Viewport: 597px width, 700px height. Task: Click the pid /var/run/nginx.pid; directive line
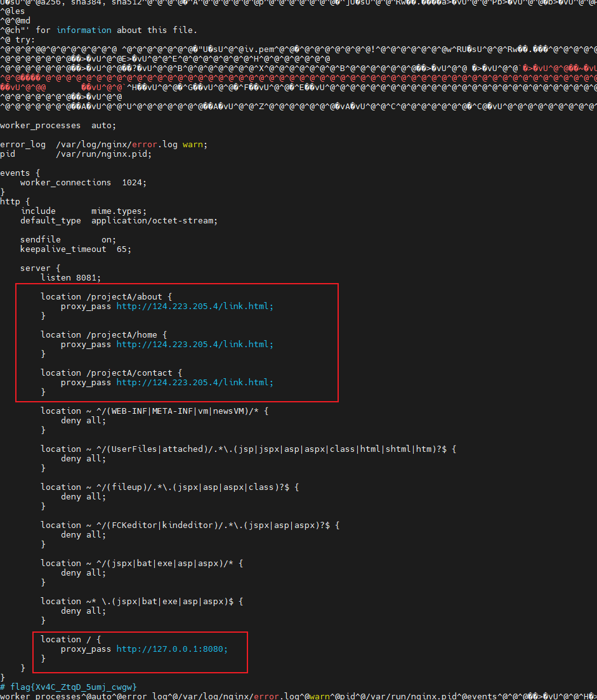point(75,154)
